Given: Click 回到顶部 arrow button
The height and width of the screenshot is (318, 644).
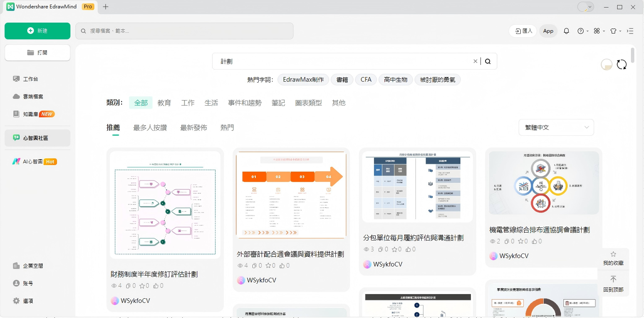Looking at the screenshot, I should (613, 284).
